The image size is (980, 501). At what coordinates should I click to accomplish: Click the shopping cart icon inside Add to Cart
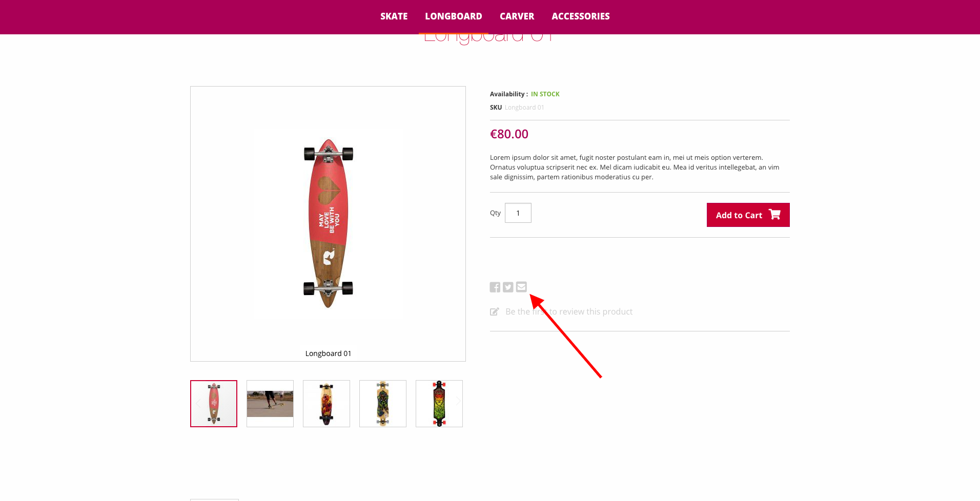(774, 215)
